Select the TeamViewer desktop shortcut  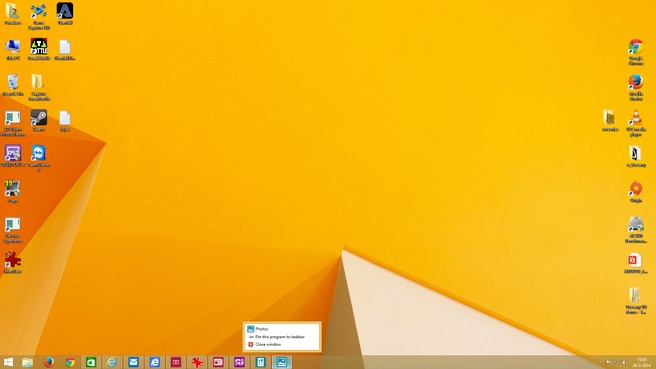click(38, 159)
